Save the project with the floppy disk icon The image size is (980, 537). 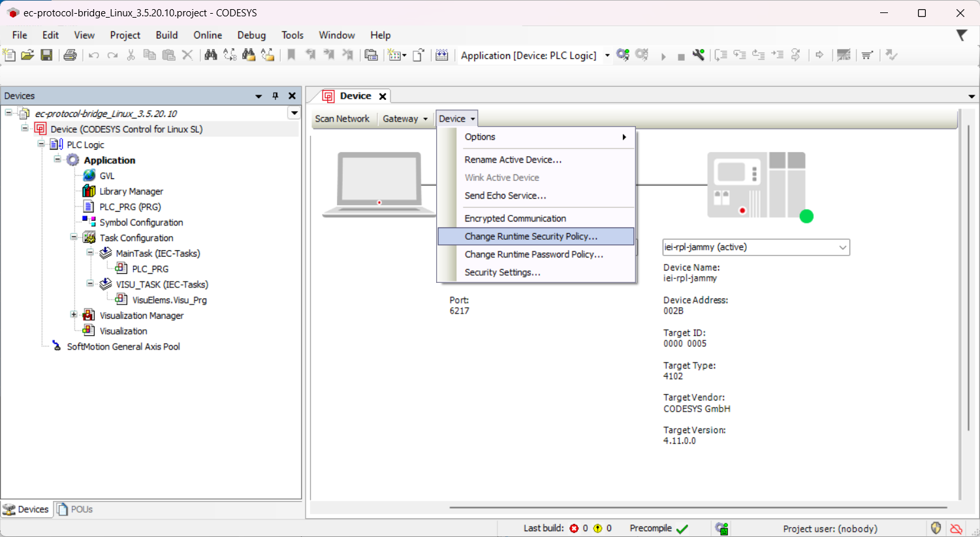[46, 56]
